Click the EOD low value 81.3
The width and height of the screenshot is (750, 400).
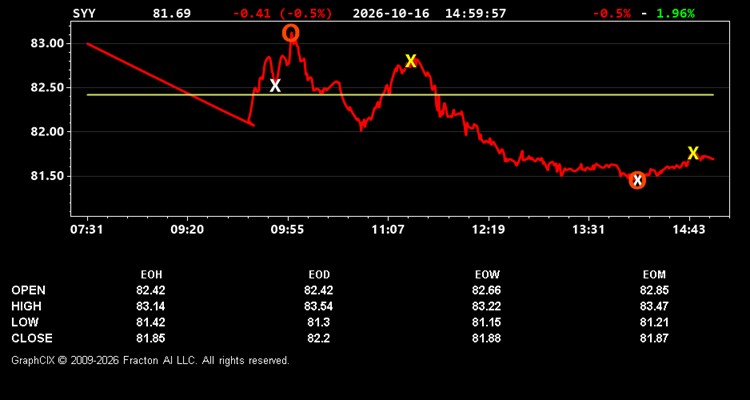click(319, 322)
